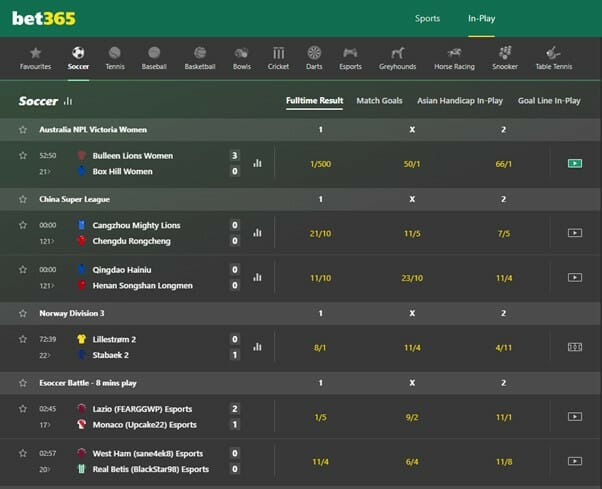Favourite the Australia NPL Victoria Women league

[x=23, y=130]
